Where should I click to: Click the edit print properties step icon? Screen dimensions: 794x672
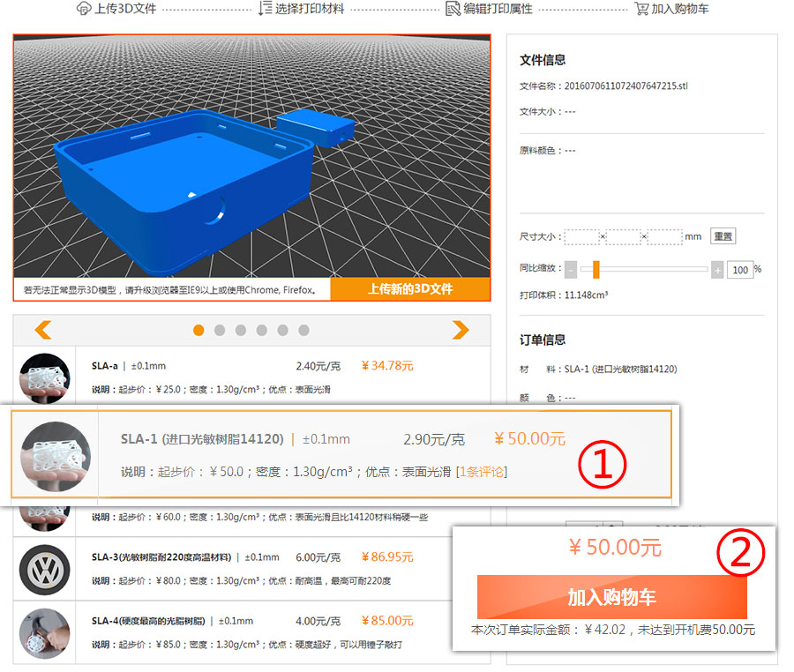(x=453, y=9)
